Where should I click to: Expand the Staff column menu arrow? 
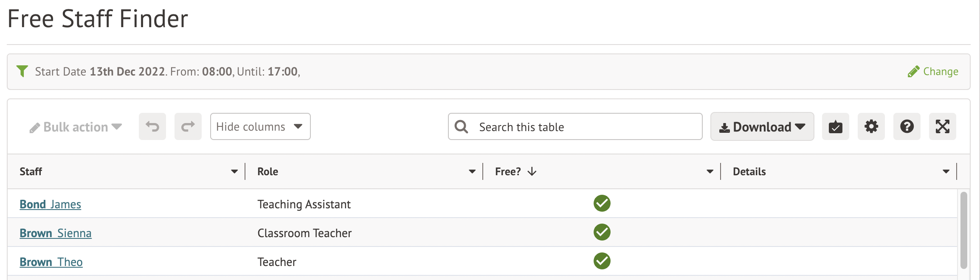pos(234,171)
